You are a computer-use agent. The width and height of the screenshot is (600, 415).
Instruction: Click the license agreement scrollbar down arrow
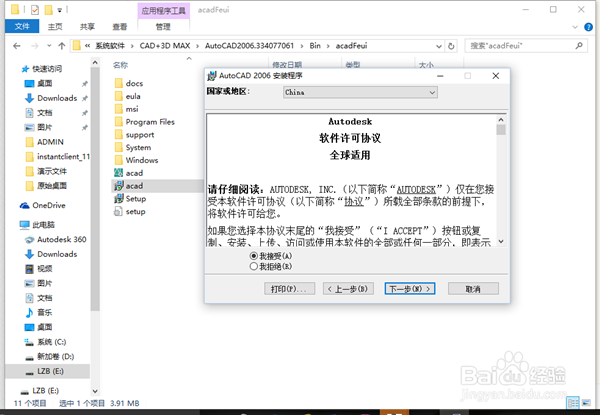coord(501,241)
